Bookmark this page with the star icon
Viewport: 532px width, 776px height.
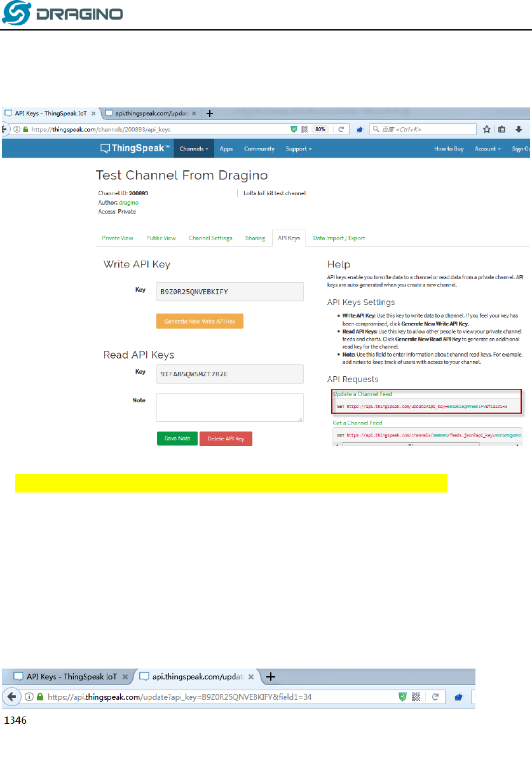point(487,129)
